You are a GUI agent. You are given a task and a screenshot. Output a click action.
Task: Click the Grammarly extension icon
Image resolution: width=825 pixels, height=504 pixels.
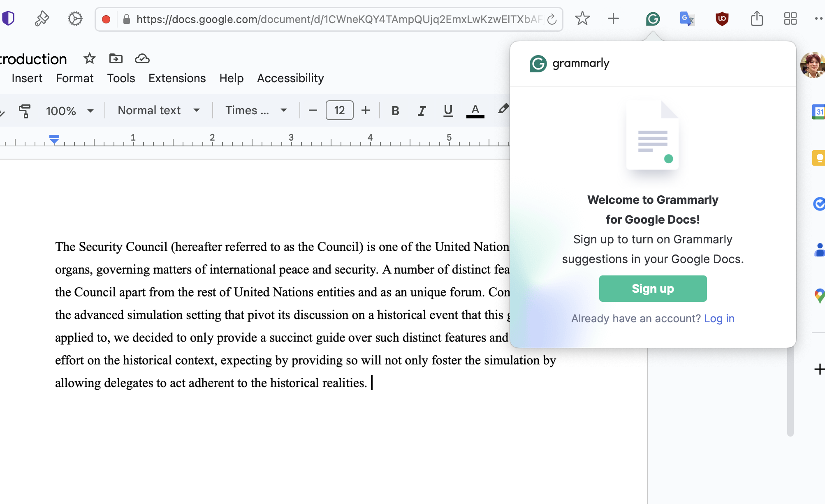[x=653, y=19]
